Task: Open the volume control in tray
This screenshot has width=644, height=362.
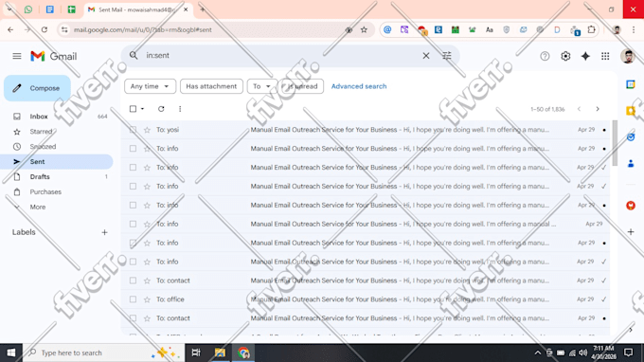Action: [582, 353]
